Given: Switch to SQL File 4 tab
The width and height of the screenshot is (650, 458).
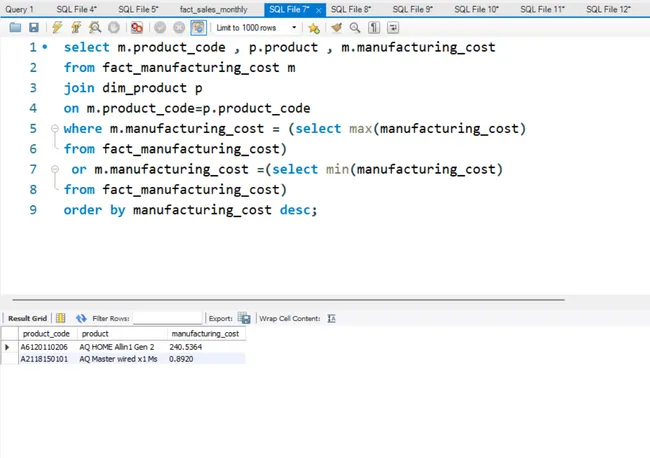Looking at the screenshot, I should pyautogui.click(x=77, y=10).
